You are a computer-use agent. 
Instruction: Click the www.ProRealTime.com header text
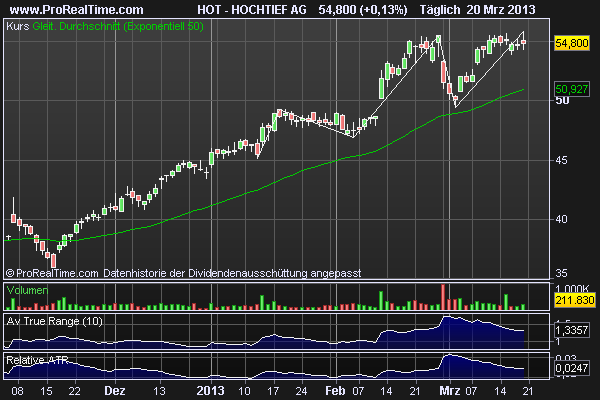76,9
